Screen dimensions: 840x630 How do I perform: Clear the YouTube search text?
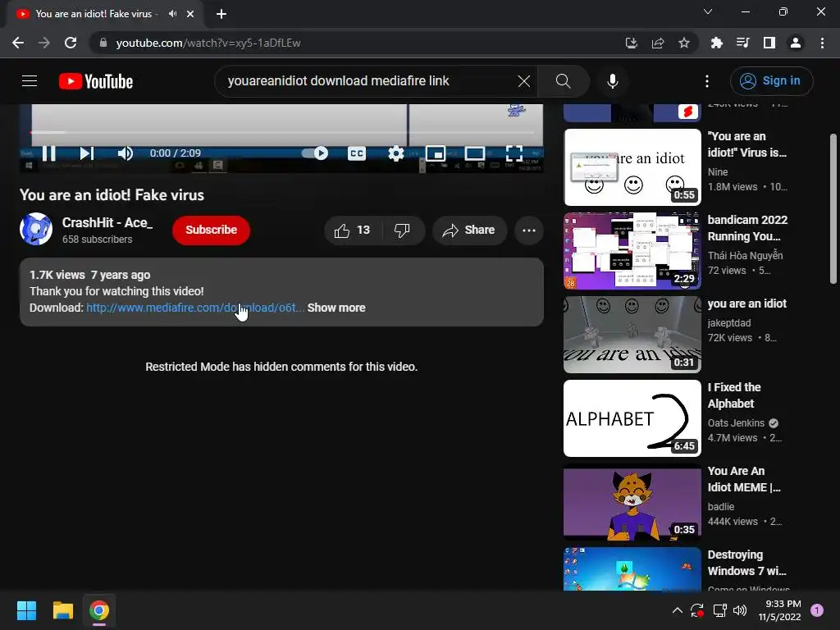coord(524,81)
